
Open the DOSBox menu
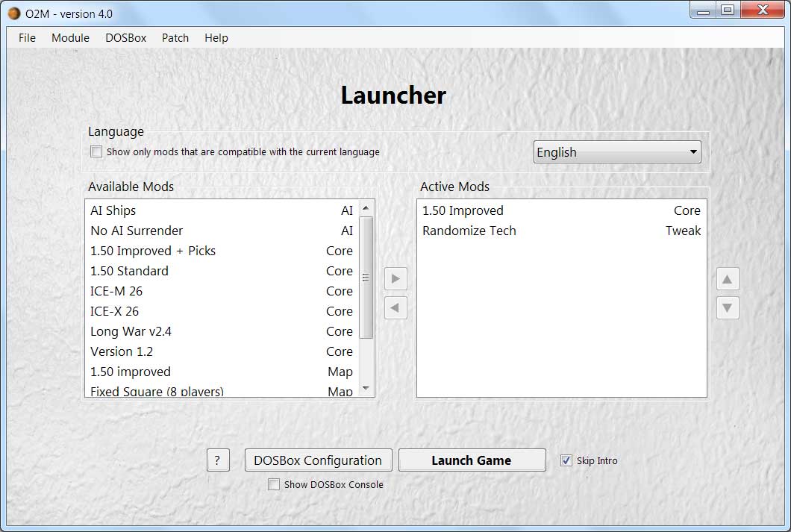125,38
